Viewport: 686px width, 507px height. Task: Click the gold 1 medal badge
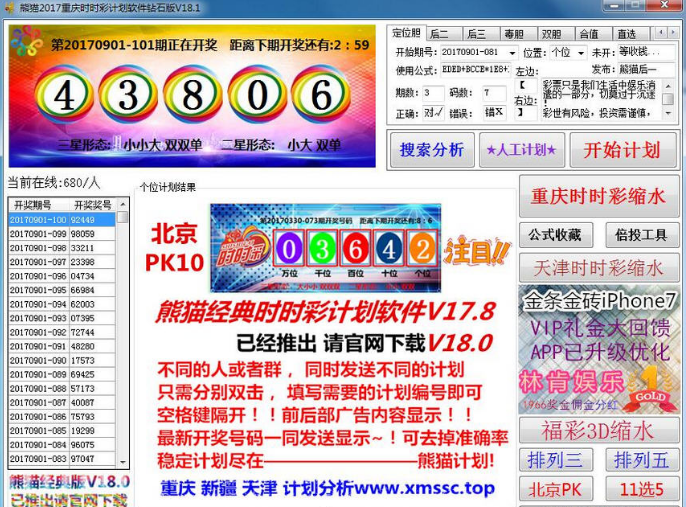pos(649,387)
